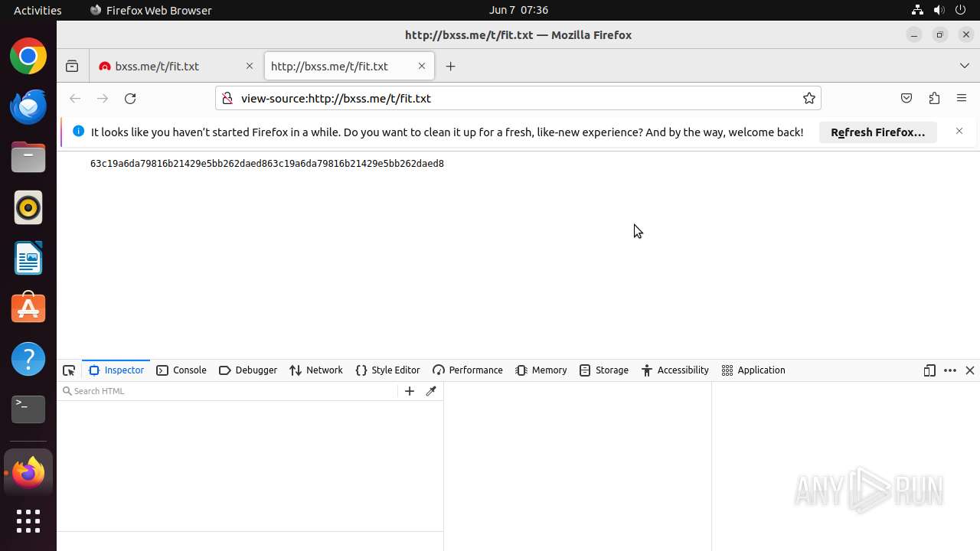The width and height of the screenshot is (980, 551).
Task: Open the Memory panel
Action: point(541,370)
